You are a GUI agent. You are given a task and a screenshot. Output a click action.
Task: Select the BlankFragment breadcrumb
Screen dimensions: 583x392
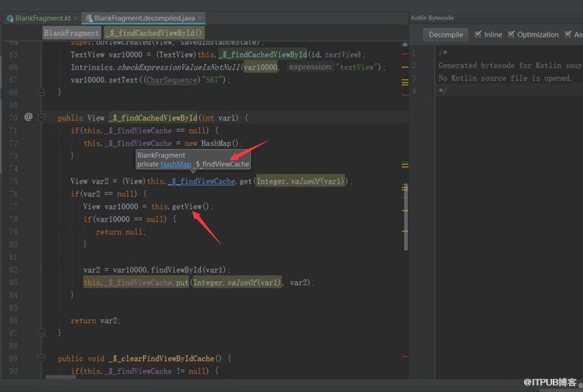(x=71, y=33)
